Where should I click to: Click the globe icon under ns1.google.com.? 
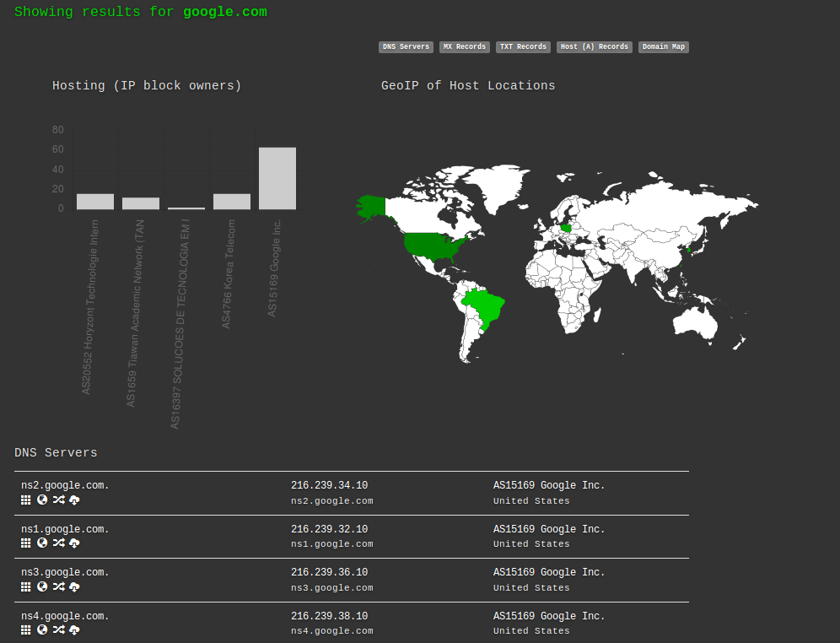click(x=42, y=543)
